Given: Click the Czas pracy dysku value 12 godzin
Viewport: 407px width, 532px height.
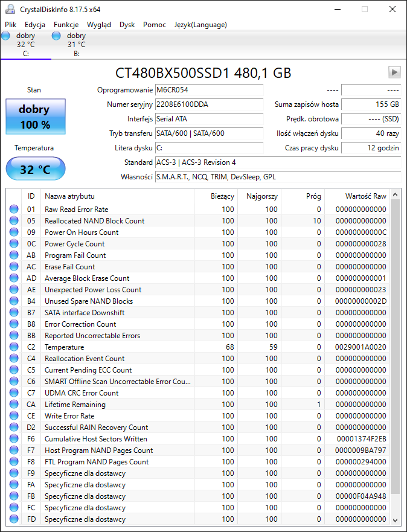Looking at the screenshot, I should [x=371, y=148].
